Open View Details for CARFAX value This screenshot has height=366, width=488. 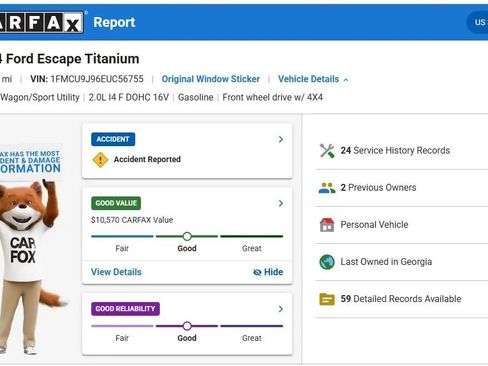coord(116,272)
